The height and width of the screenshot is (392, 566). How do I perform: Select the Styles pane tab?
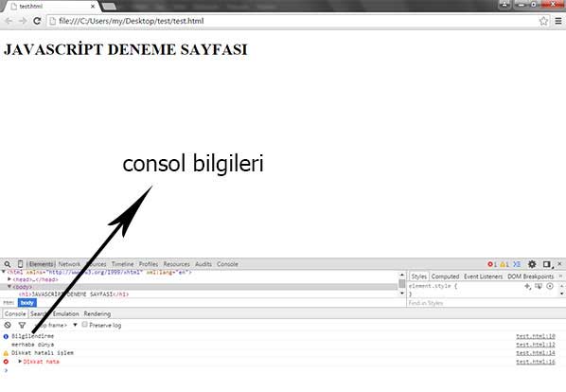point(418,276)
